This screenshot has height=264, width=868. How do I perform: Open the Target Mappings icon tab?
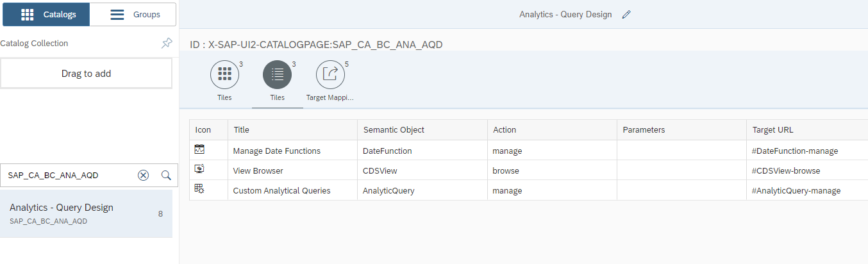click(330, 76)
